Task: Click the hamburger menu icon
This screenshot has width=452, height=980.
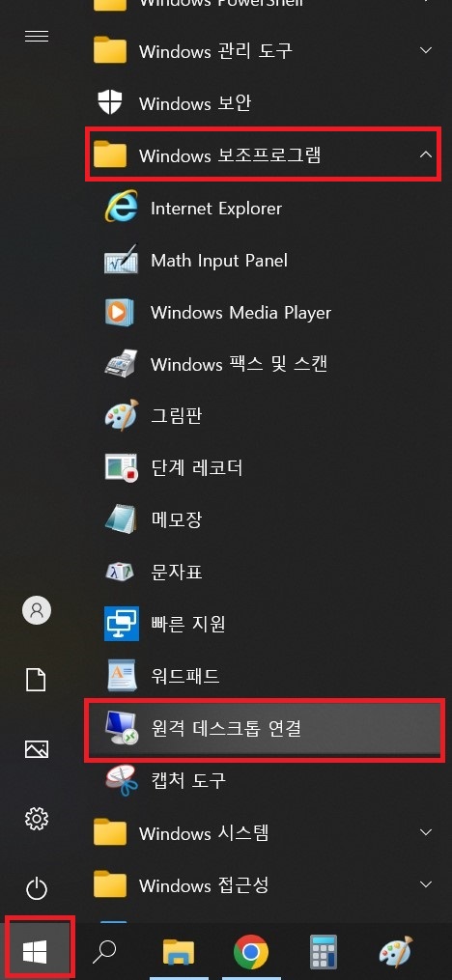Action: click(x=37, y=37)
